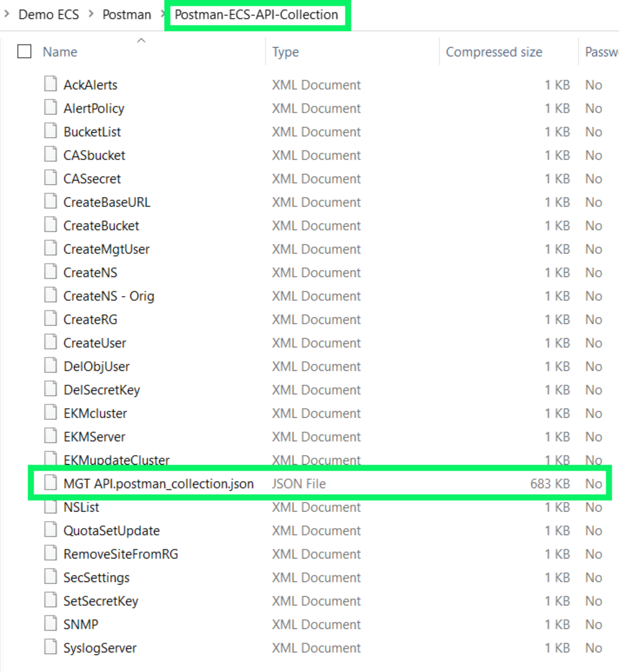Select the SetSecretKey file name
619x672 pixels.
[101, 601]
